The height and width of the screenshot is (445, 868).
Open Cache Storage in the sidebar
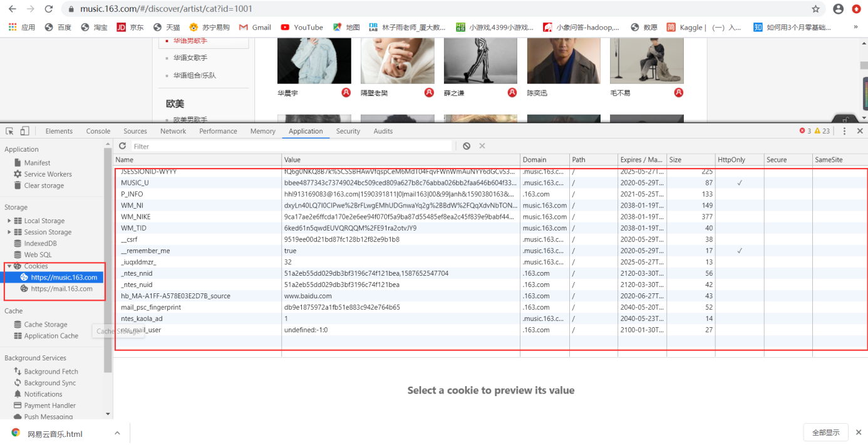46,325
